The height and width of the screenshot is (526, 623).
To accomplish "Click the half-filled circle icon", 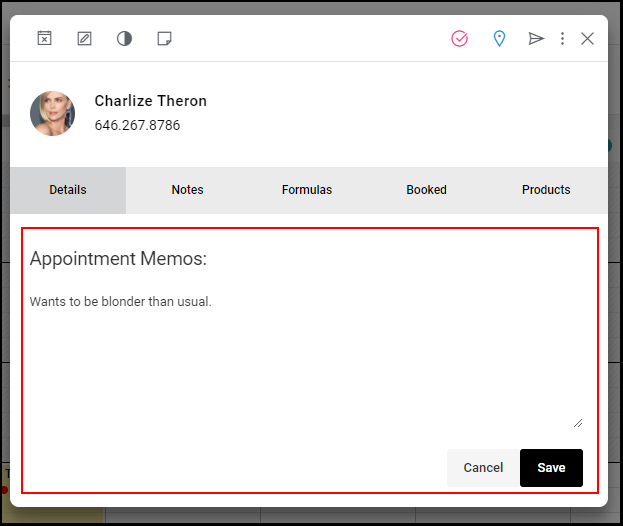I will (124, 39).
